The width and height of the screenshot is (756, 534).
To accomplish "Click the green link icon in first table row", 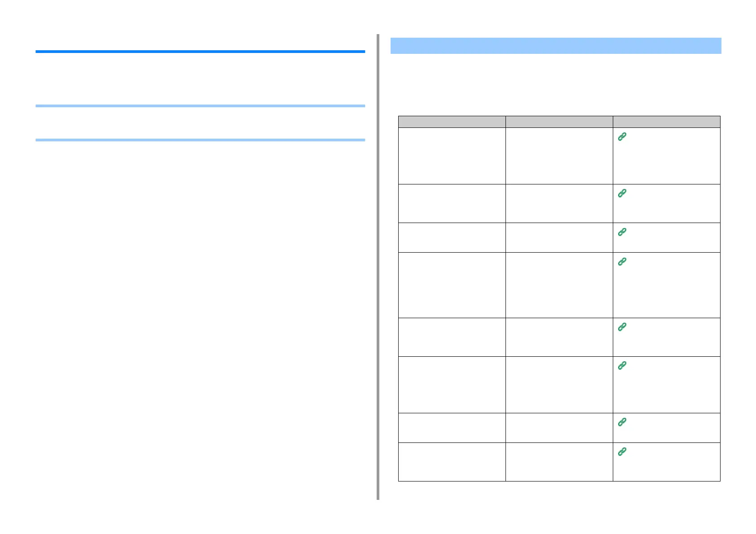I will 622,137.
